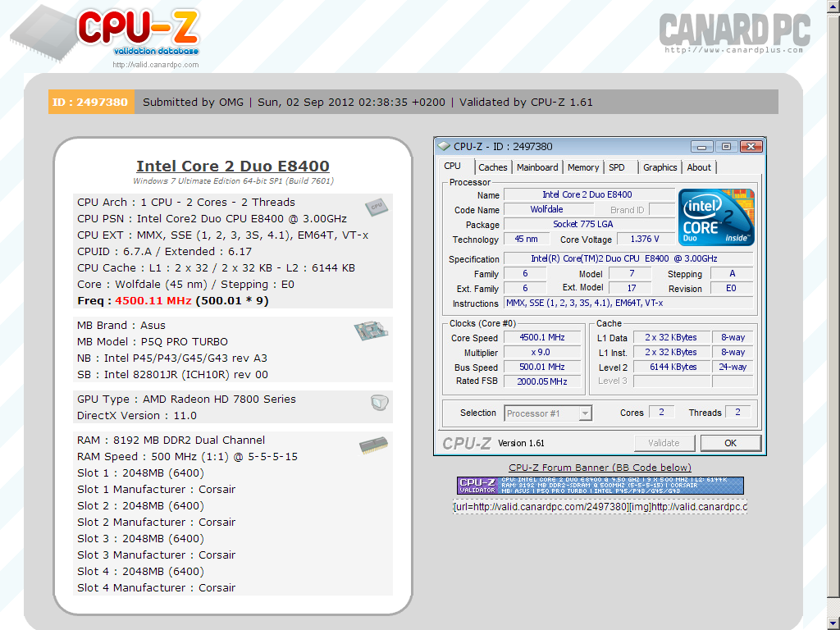Open the Mainboard tab
This screenshot has width=840, height=630.
click(x=537, y=167)
